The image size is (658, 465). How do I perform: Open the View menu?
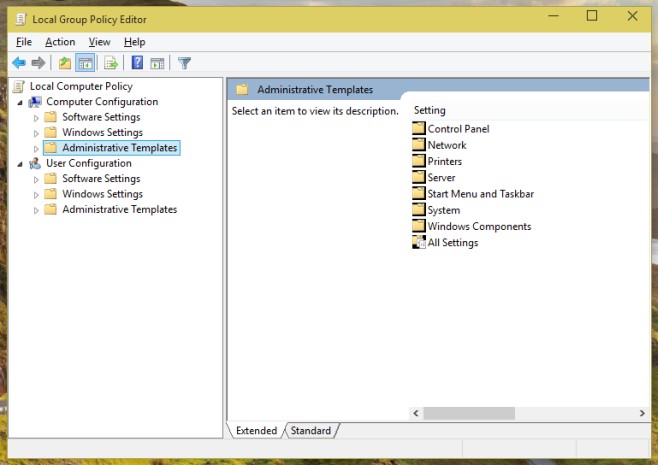(99, 42)
